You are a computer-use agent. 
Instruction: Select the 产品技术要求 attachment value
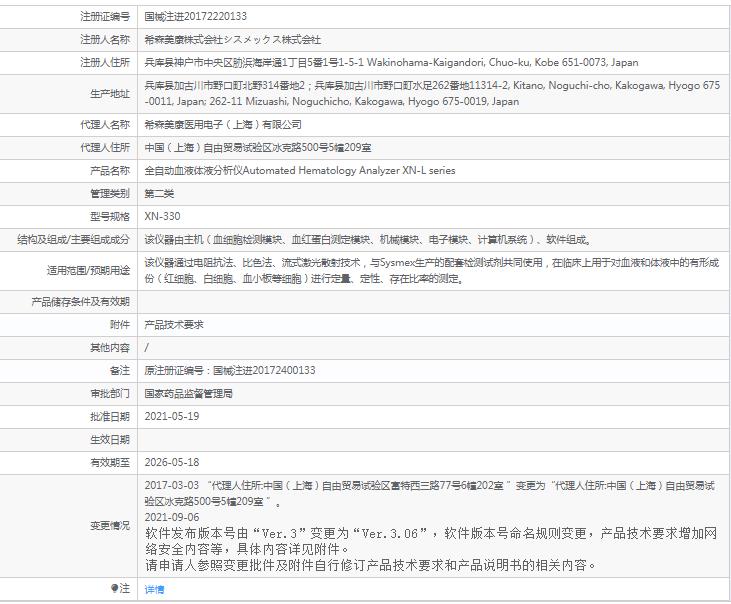pyautogui.click(x=174, y=324)
